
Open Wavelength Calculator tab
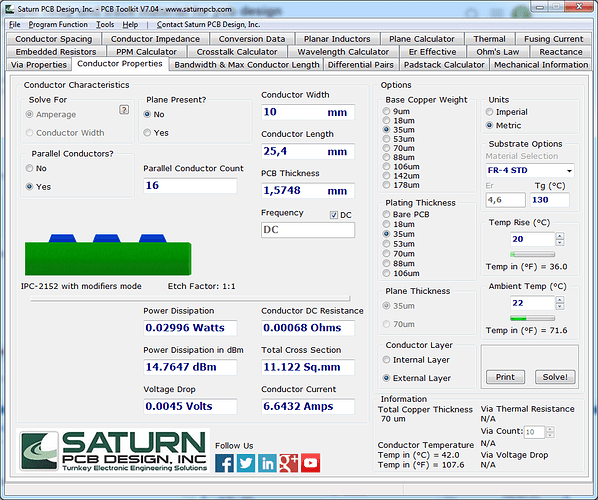coord(343,52)
